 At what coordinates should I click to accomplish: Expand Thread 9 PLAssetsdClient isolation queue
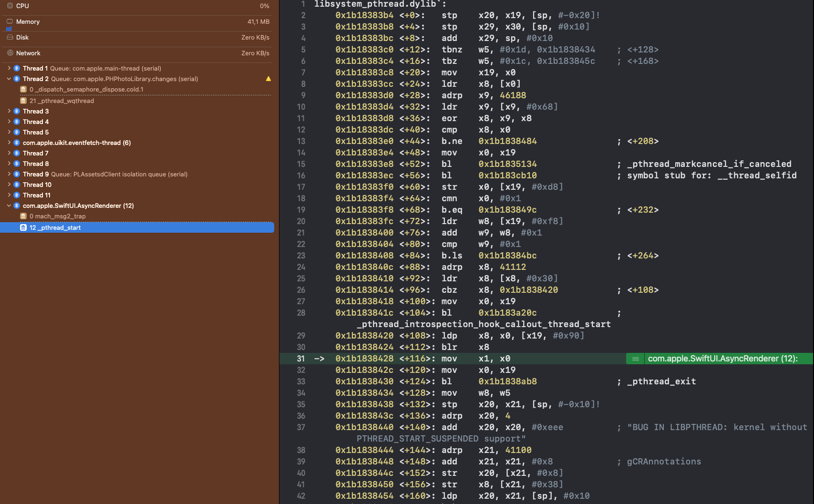coord(9,174)
